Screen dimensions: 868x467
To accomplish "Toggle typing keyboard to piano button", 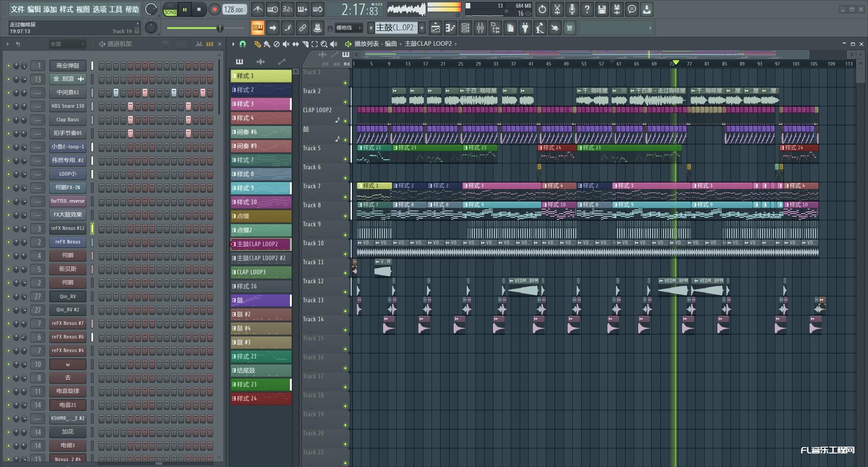I will click(257, 28).
